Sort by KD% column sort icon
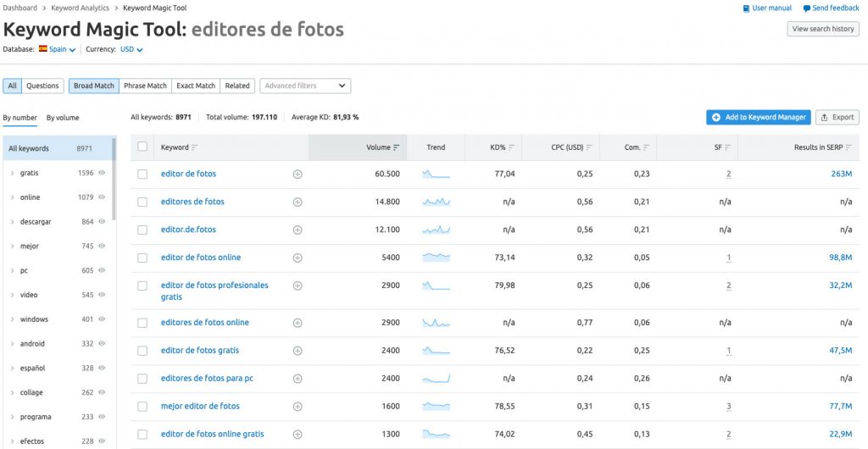This screenshot has height=449, width=868. (511, 147)
